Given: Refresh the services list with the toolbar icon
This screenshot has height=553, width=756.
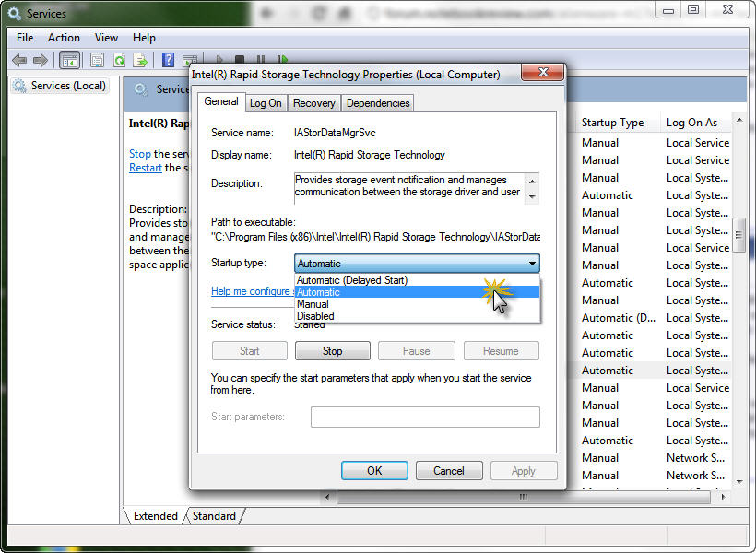Looking at the screenshot, I should (x=119, y=60).
